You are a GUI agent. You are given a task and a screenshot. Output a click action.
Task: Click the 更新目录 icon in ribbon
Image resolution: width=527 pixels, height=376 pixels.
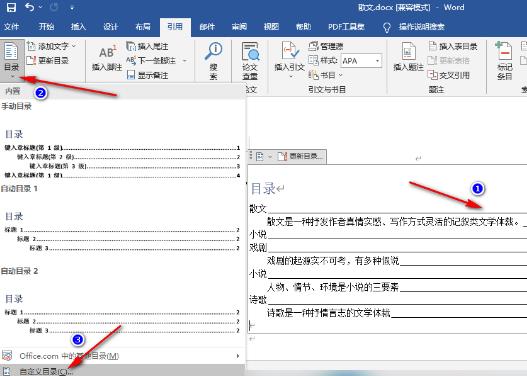31,60
